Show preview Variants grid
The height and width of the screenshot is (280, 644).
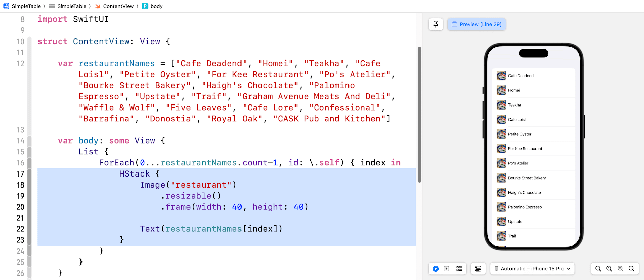(459, 269)
